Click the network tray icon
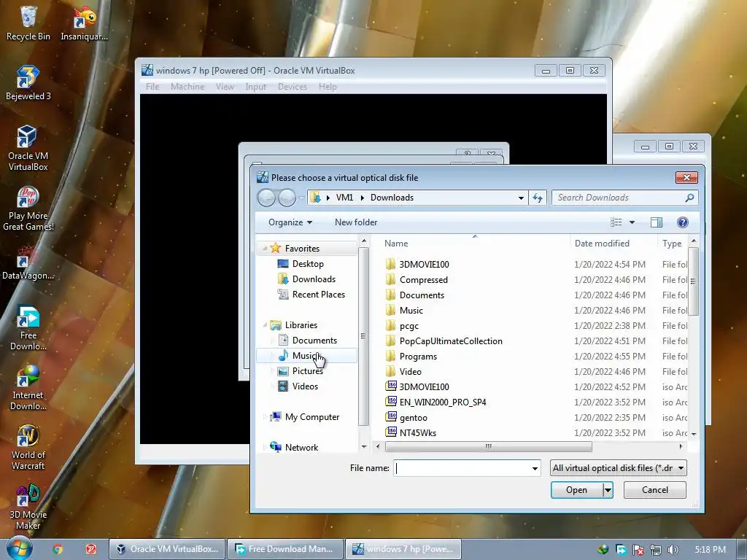The height and width of the screenshot is (560, 747). [x=656, y=550]
